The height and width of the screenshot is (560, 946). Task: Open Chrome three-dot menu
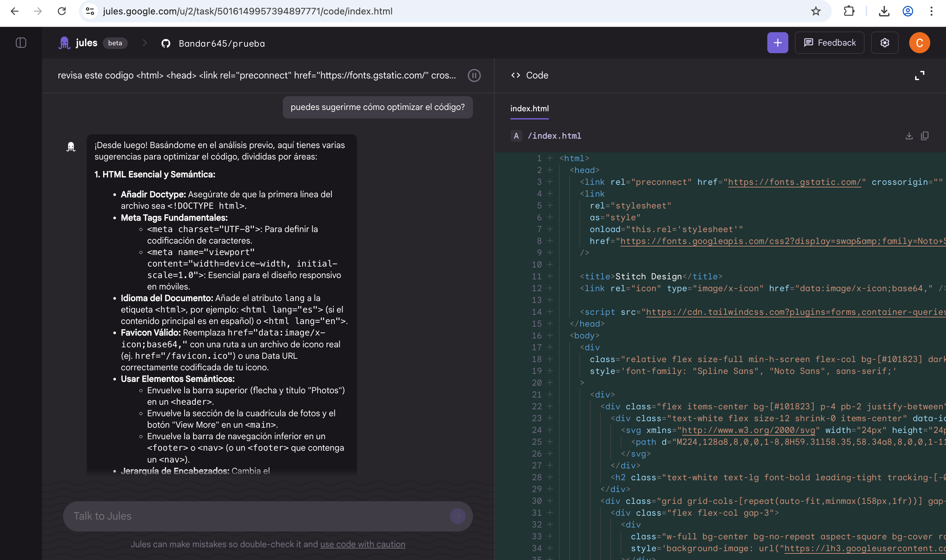(x=931, y=11)
